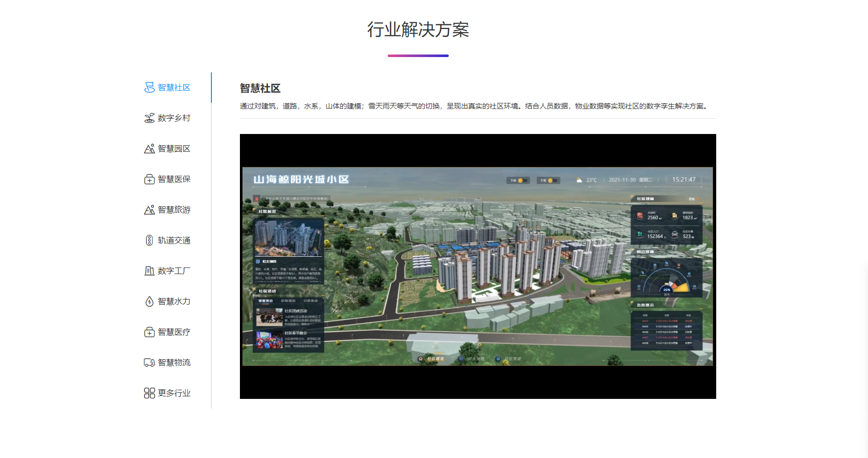The width and height of the screenshot is (868, 458).
Task: Click the 智慧旅游 landscape icon
Action: 149,210
